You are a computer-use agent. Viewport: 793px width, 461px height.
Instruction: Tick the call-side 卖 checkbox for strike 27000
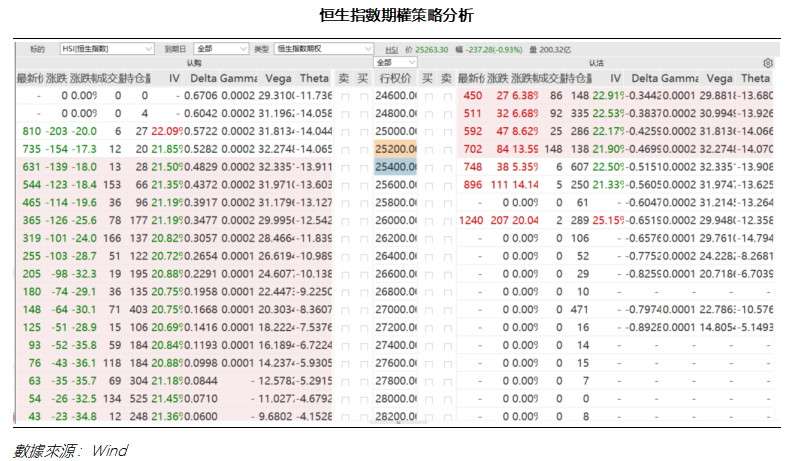click(x=345, y=310)
